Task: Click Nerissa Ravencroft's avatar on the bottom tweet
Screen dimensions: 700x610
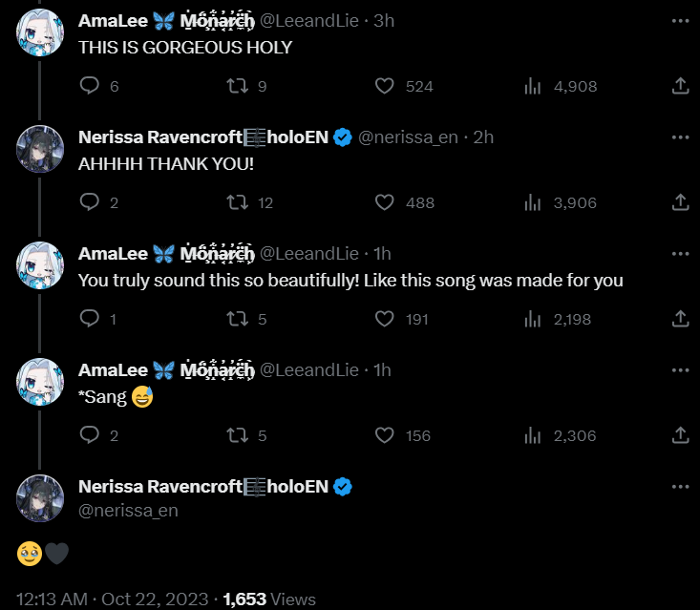Action: pos(41,497)
